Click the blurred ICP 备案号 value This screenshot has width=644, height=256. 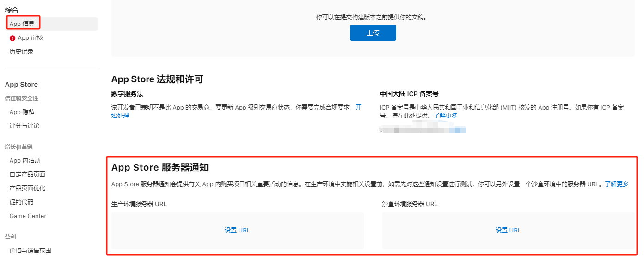(423, 128)
